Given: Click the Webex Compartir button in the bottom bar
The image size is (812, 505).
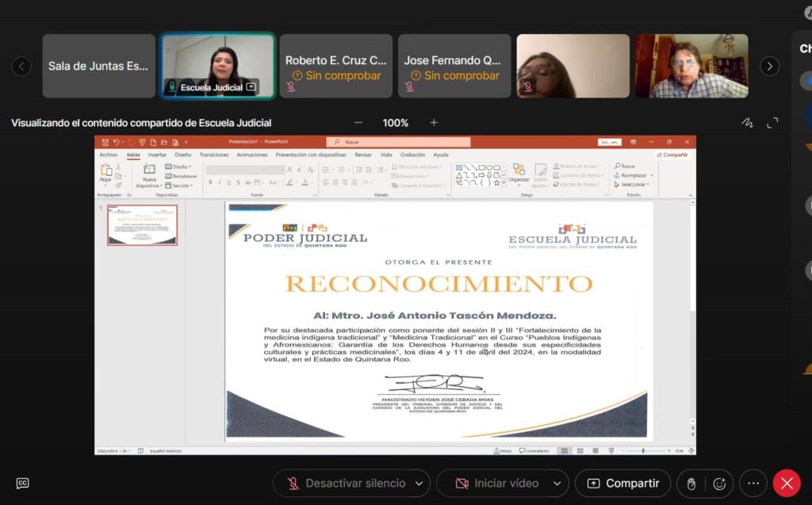Looking at the screenshot, I should click(x=623, y=484).
